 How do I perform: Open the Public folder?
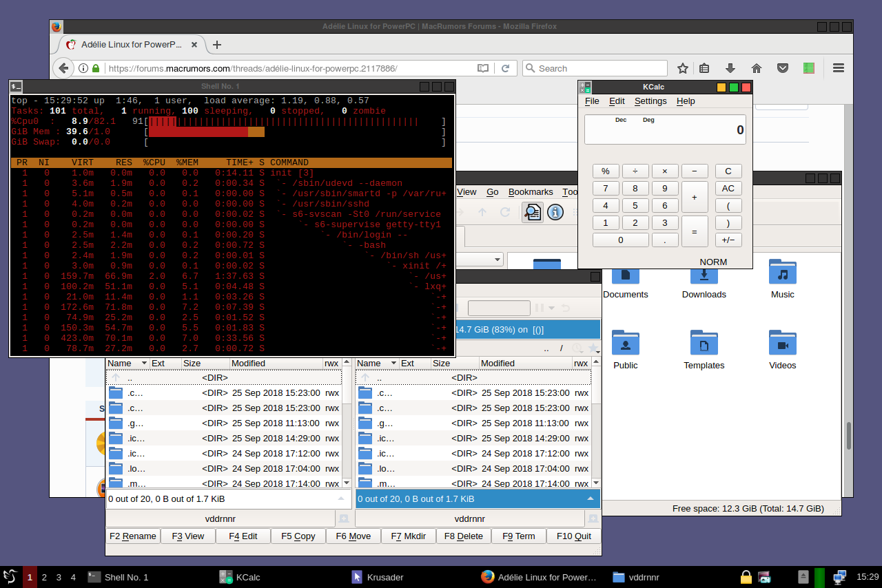click(x=625, y=350)
